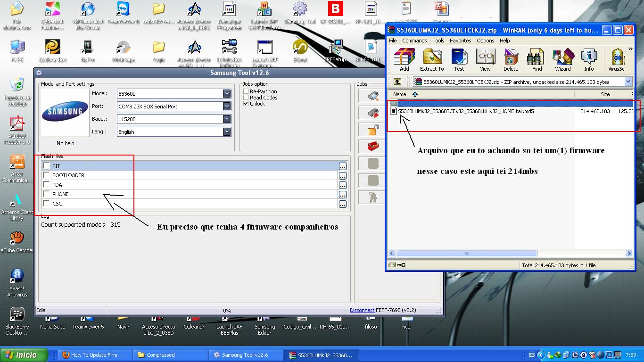Viewport: 644px width, 362px height.
Task: Open aTube Catcher desktop icon
Action: pyautogui.click(x=17, y=242)
